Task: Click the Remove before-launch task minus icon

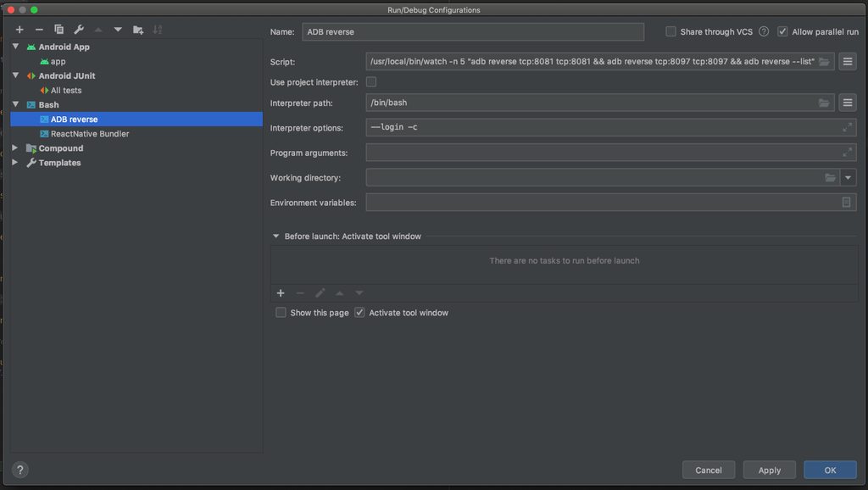Action: tap(300, 292)
